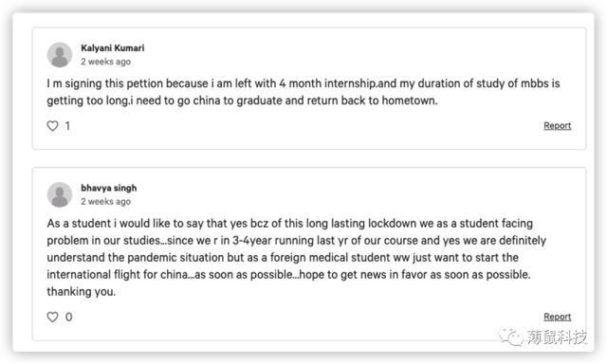
Task: Click the 'thanking you.' closing line
Action: tap(82, 292)
